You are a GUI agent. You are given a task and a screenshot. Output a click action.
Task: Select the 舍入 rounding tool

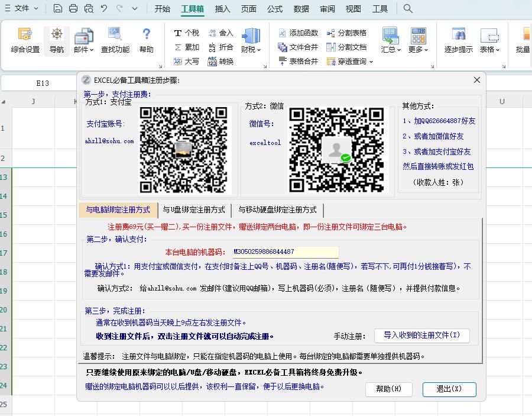[220, 33]
